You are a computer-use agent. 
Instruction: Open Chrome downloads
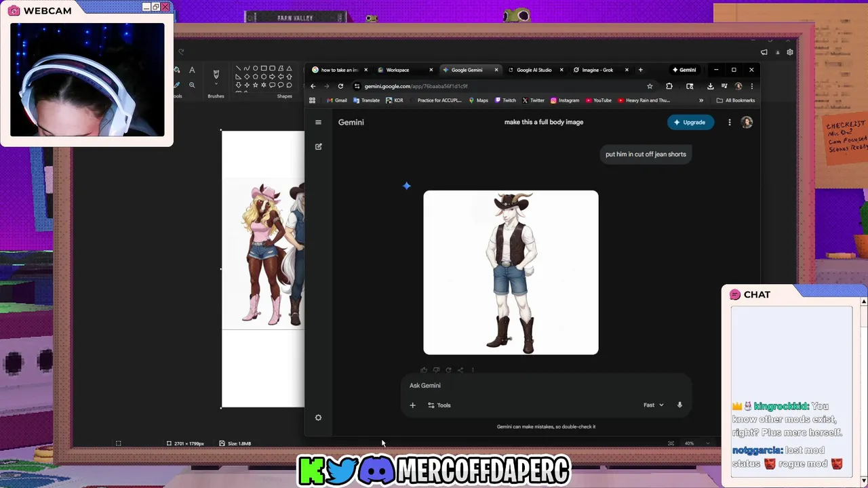click(x=710, y=86)
